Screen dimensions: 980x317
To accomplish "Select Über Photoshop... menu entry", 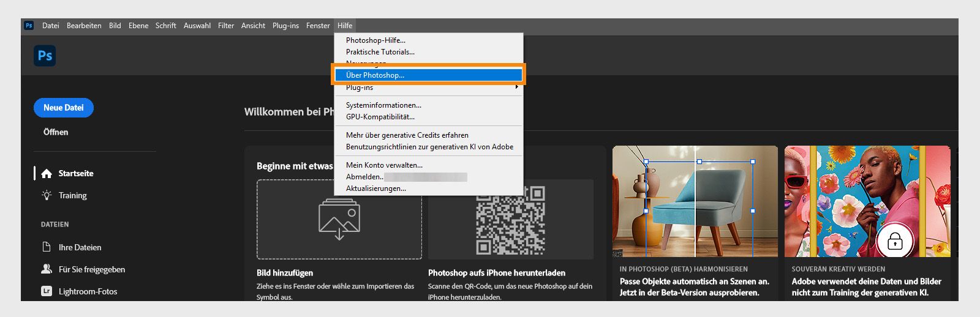I will point(429,75).
